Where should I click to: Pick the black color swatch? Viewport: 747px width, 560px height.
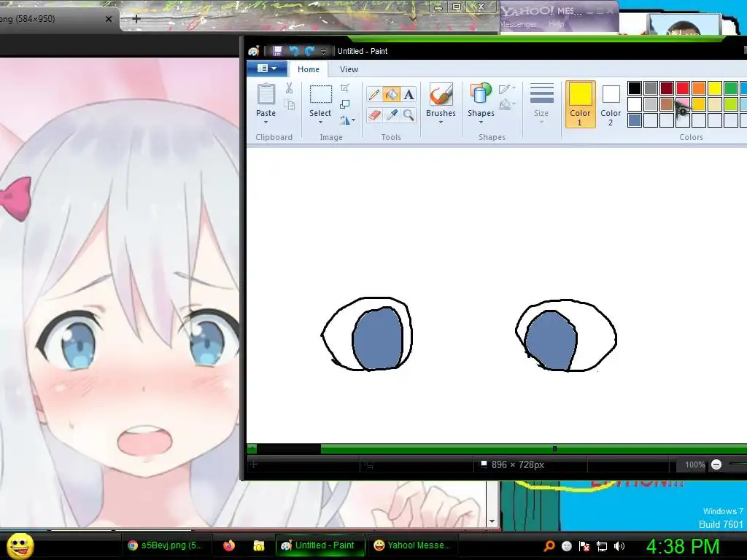click(x=634, y=88)
